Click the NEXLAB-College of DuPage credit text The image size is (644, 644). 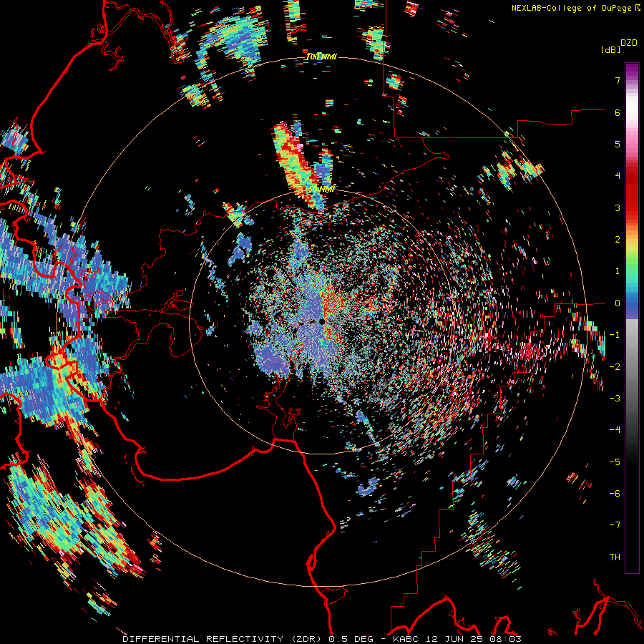tap(575, 8)
